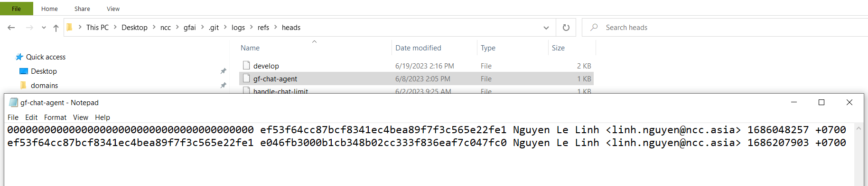Expand the chevron after gfai breadcrumb
This screenshot has width=868, height=186.
203,28
